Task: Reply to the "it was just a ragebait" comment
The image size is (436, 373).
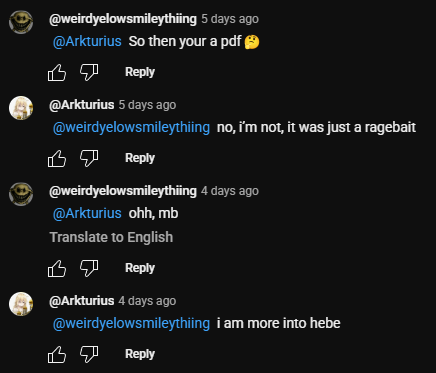Action: 140,158
